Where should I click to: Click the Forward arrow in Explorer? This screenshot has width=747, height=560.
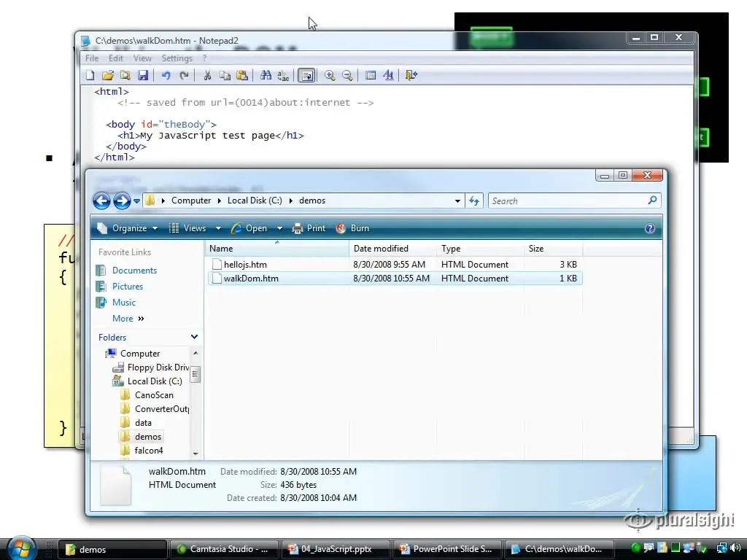pos(122,201)
